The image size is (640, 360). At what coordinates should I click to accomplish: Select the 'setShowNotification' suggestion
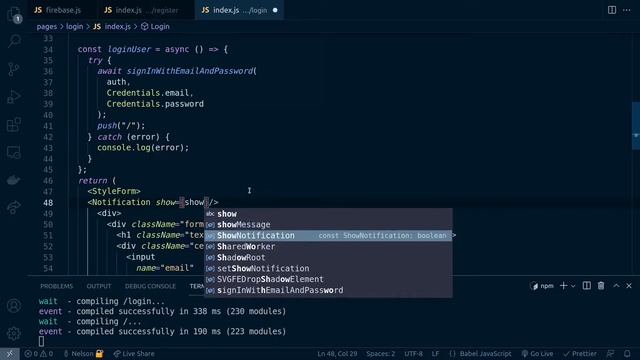click(x=328, y=269)
